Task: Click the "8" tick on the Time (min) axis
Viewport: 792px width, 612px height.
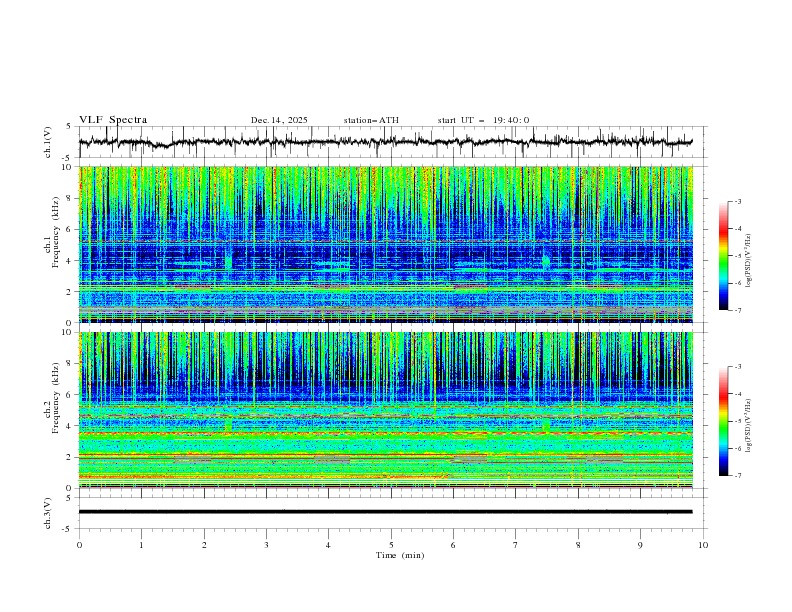Action: [578, 545]
